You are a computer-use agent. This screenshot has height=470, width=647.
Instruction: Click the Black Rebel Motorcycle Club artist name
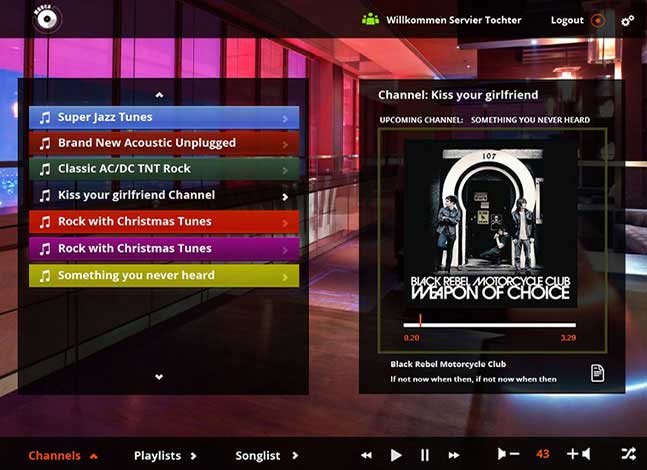[448, 364]
